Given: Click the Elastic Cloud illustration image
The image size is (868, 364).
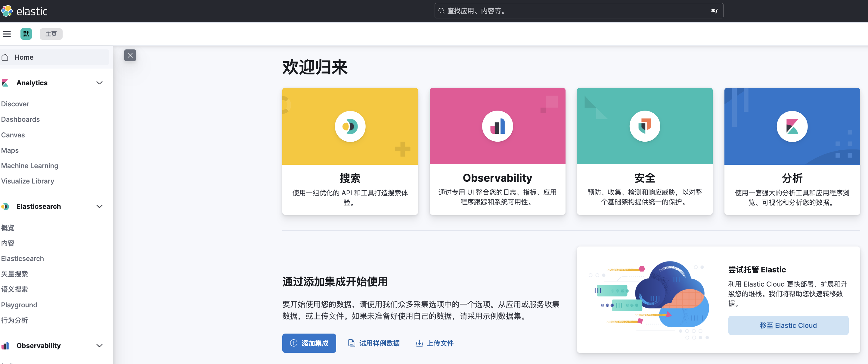Looking at the screenshot, I should pos(649,300).
